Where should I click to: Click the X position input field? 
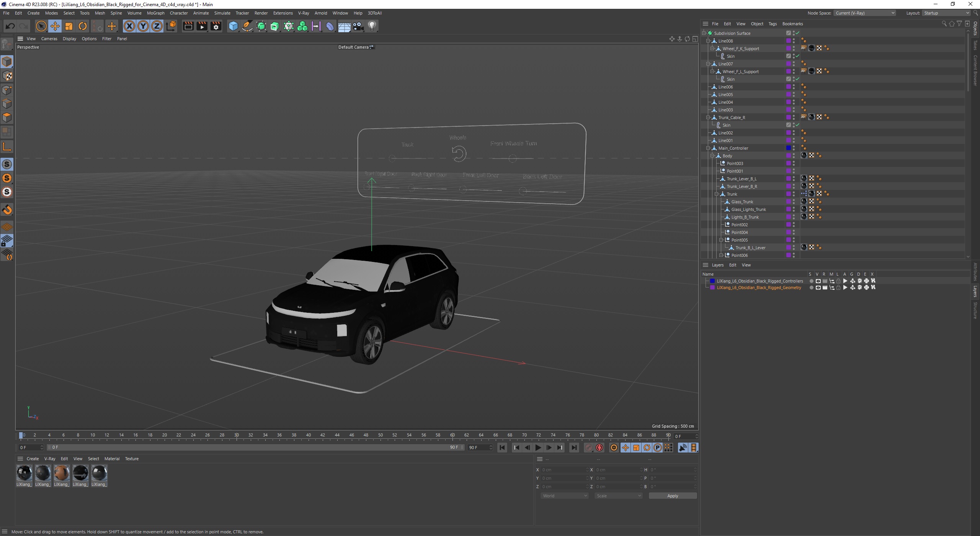(x=564, y=470)
